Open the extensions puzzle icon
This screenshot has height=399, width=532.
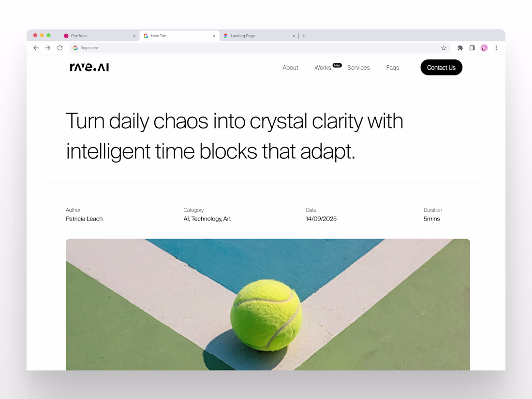460,48
